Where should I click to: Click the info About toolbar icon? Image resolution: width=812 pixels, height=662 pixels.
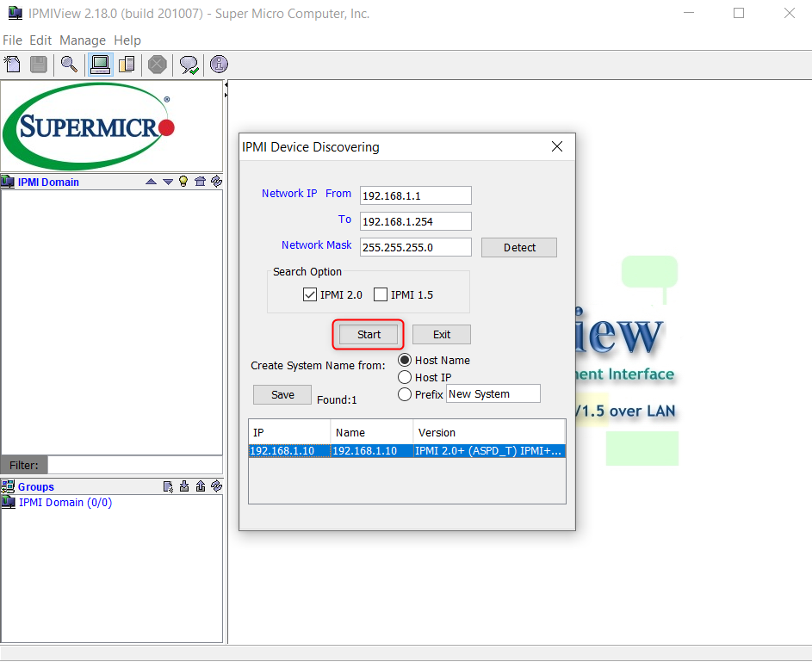[x=219, y=65]
